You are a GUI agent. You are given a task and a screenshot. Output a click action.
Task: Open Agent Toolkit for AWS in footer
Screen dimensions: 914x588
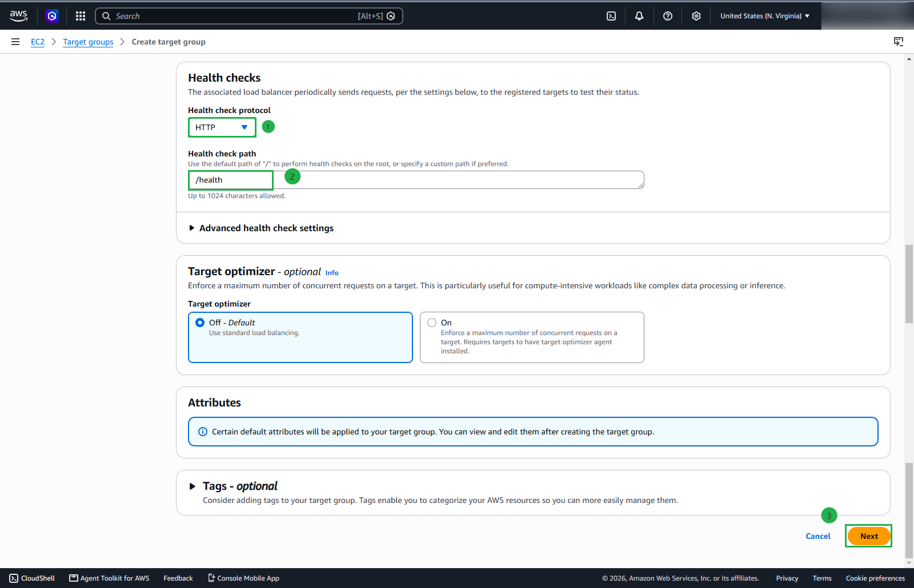click(109, 578)
